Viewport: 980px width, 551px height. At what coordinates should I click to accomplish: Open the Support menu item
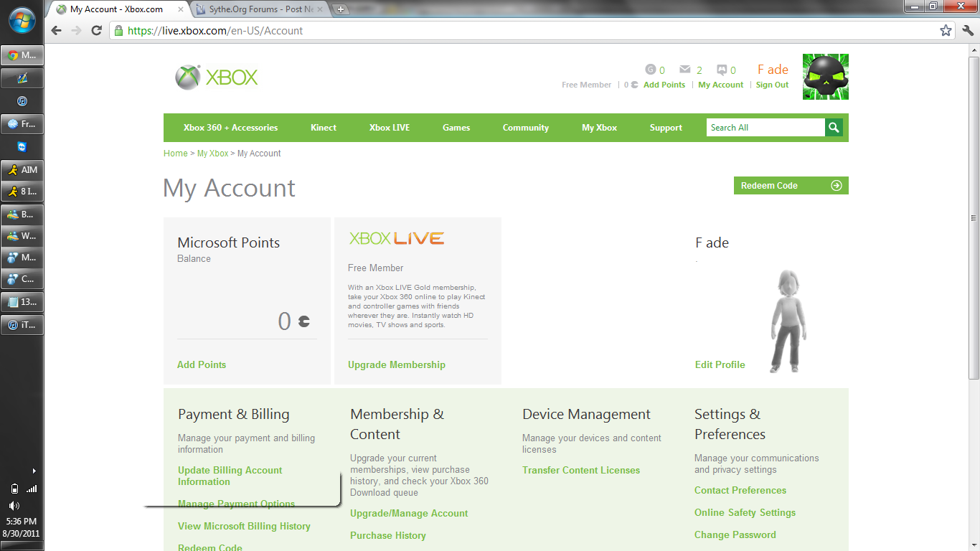click(x=666, y=128)
